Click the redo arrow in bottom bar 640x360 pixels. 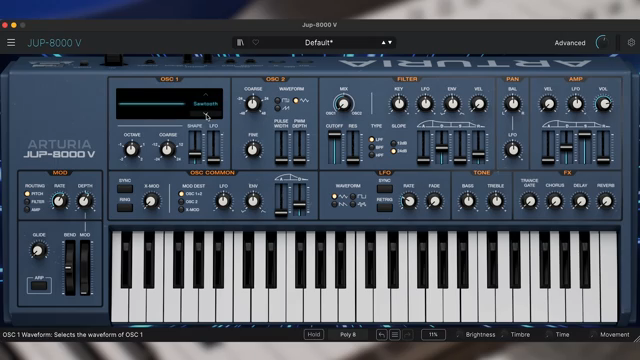pyautogui.click(x=407, y=335)
